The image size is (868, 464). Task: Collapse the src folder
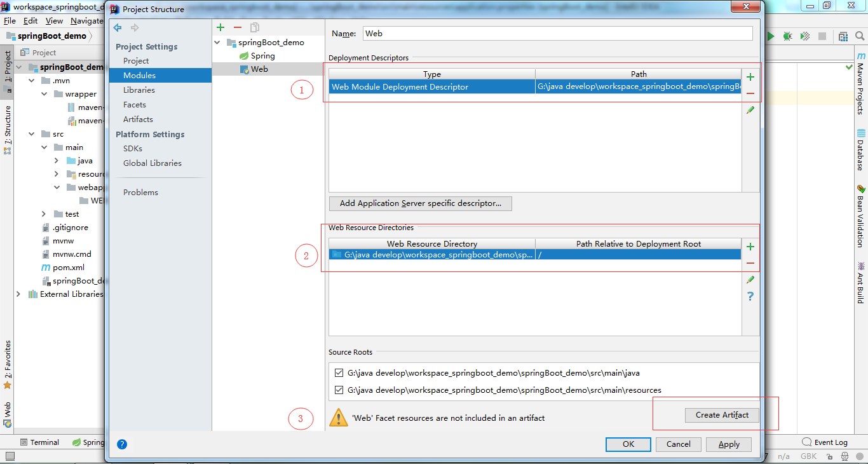pyautogui.click(x=32, y=134)
